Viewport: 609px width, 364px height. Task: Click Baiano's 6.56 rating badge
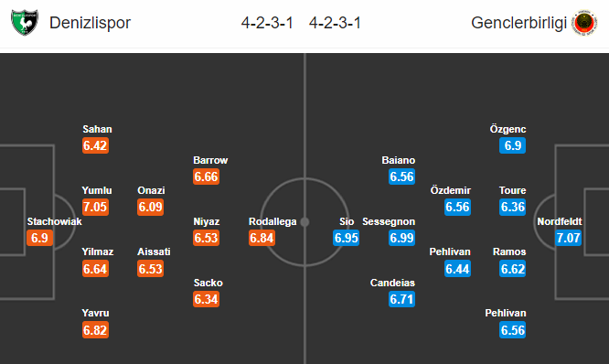point(402,177)
